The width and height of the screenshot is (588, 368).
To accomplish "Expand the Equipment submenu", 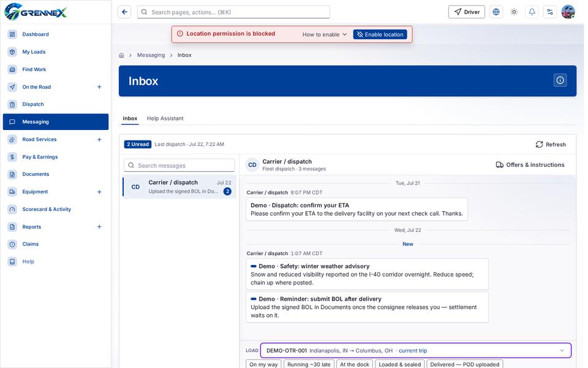I will (x=99, y=192).
